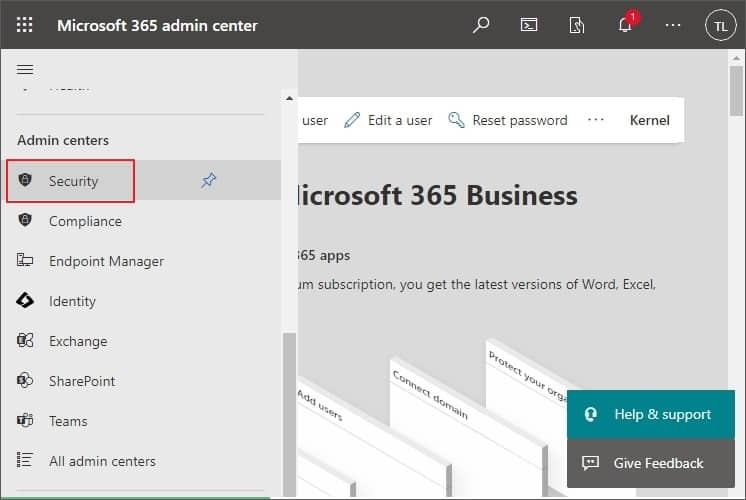Click the Help & support button
The image size is (746, 500).
coord(651,414)
